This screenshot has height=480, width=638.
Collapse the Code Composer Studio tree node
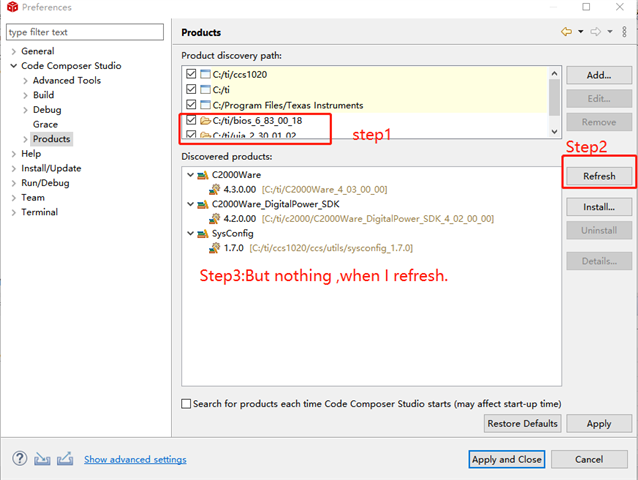pos(12,66)
